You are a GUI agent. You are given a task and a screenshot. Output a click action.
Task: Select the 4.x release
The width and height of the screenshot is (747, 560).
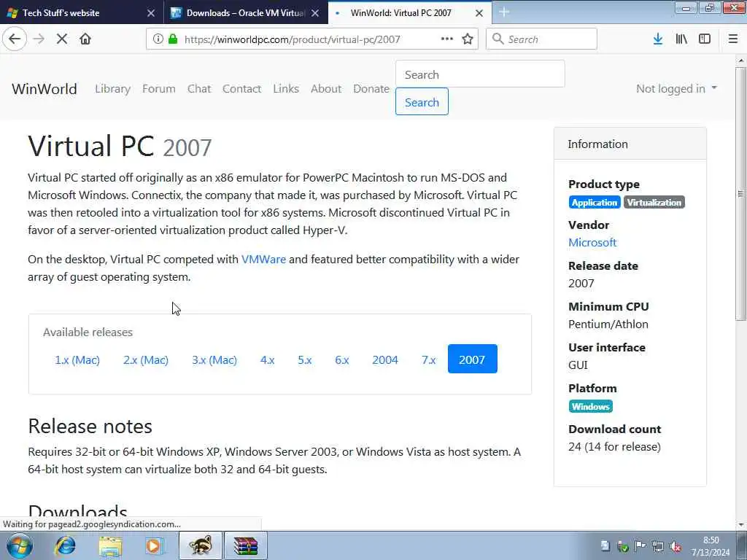[267, 359]
